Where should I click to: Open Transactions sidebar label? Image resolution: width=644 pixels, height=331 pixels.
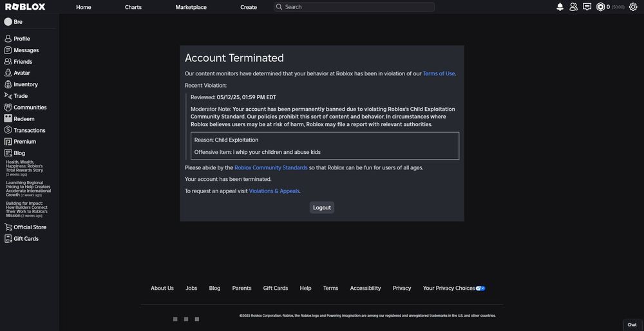(30, 130)
